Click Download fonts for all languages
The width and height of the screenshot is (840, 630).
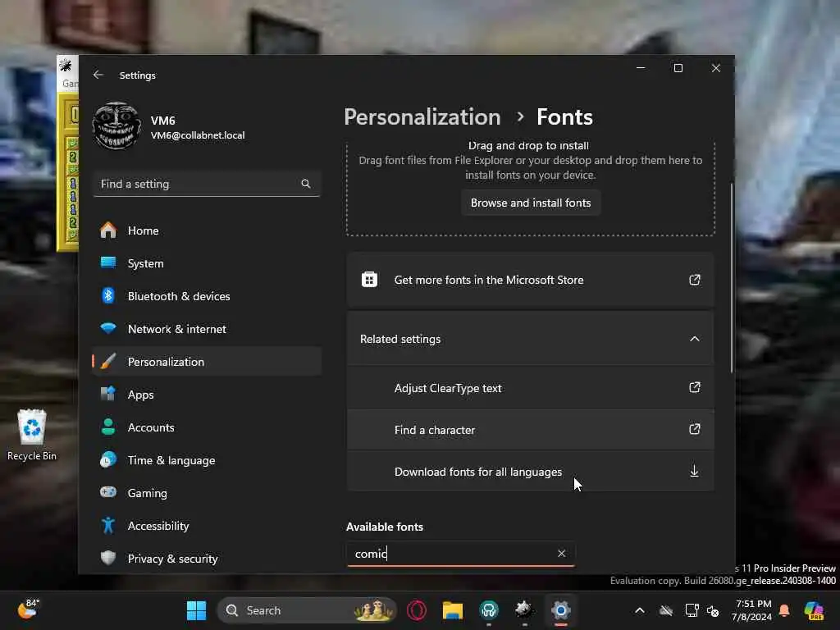coord(531,472)
